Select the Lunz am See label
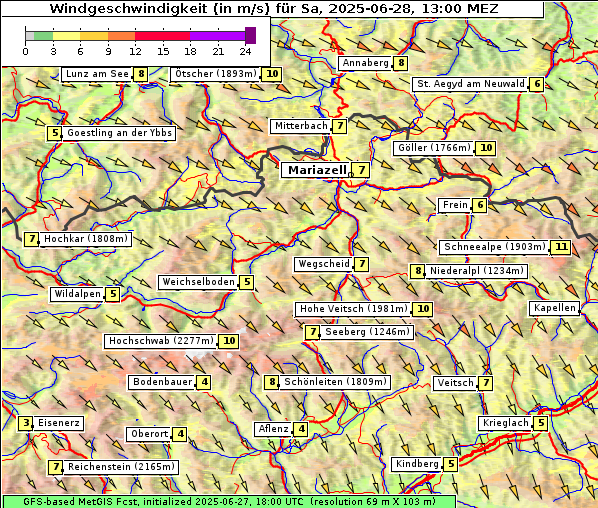Image resolution: width=598 pixels, height=508 pixels. tap(97, 74)
